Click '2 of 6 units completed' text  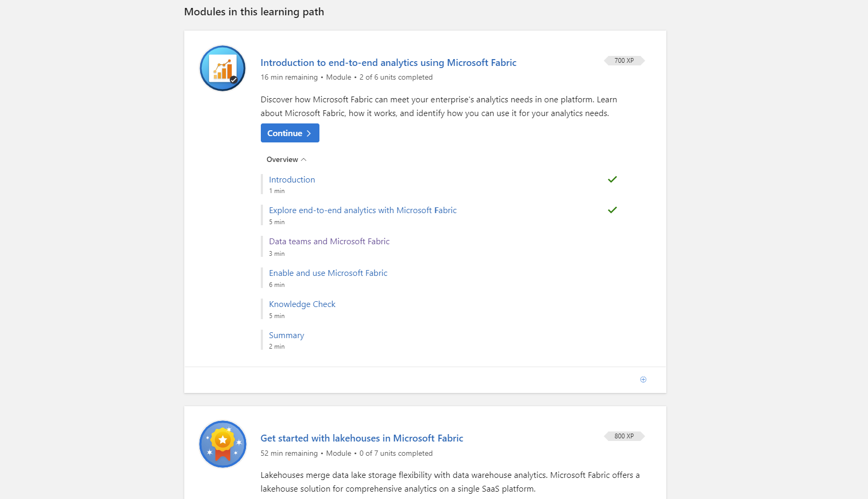396,78
